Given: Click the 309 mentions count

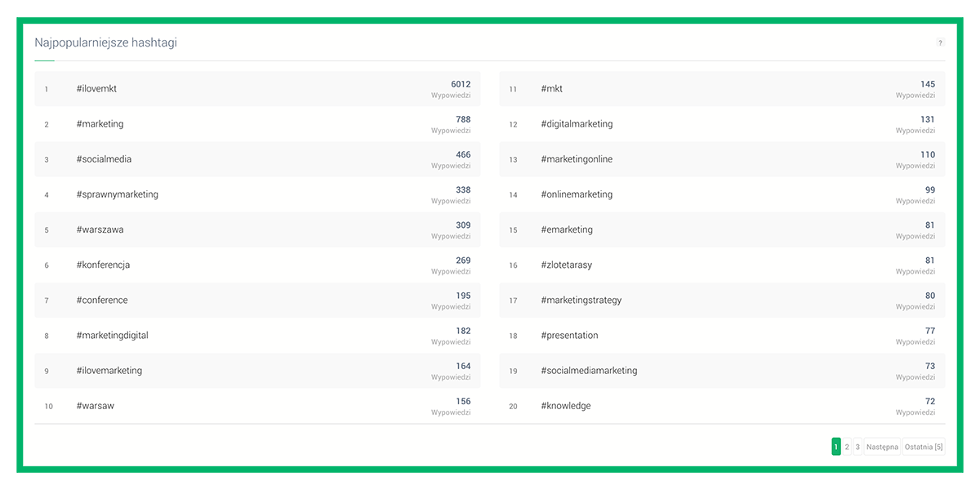Looking at the screenshot, I should click(463, 225).
